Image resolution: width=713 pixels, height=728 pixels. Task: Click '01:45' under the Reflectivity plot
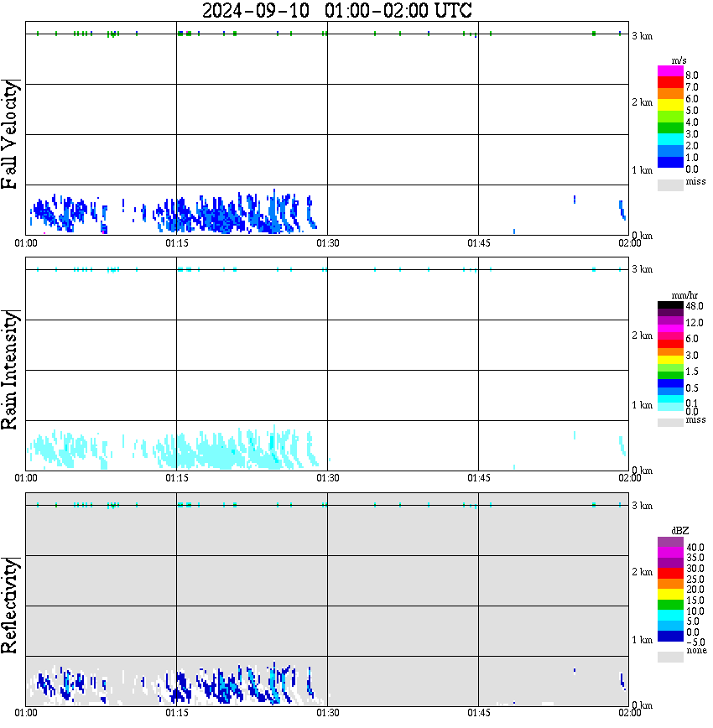(478, 713)
